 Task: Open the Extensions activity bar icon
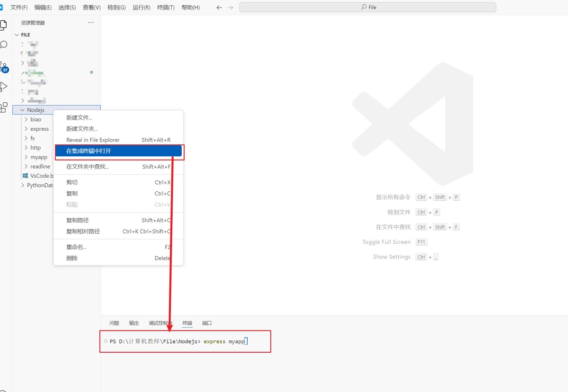[3, 107]
